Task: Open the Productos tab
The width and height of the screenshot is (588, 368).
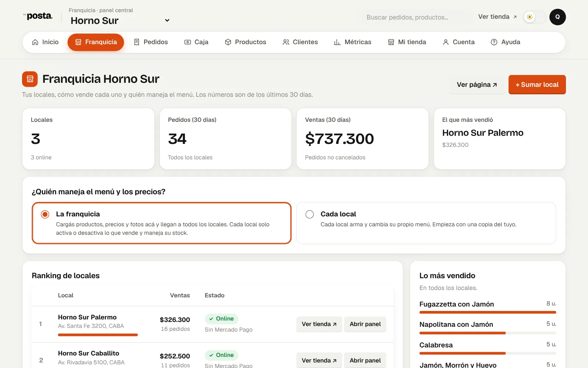Action: pos(245,42)
